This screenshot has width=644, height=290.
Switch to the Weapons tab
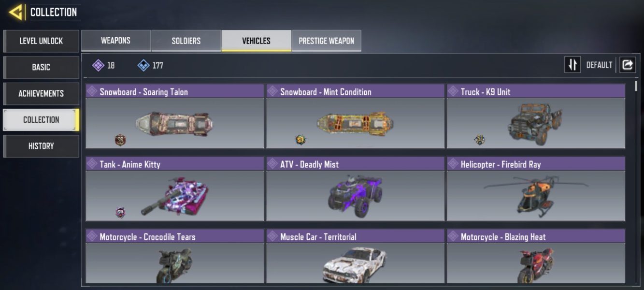115,41
